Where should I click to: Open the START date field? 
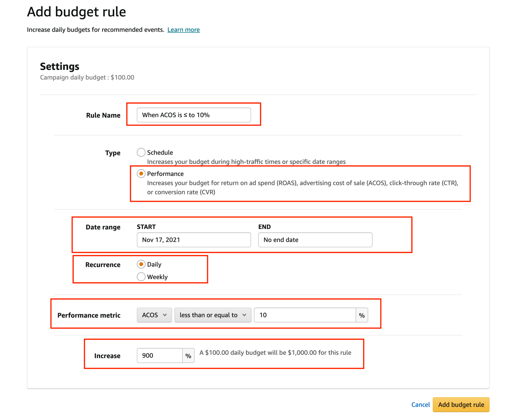194,240
